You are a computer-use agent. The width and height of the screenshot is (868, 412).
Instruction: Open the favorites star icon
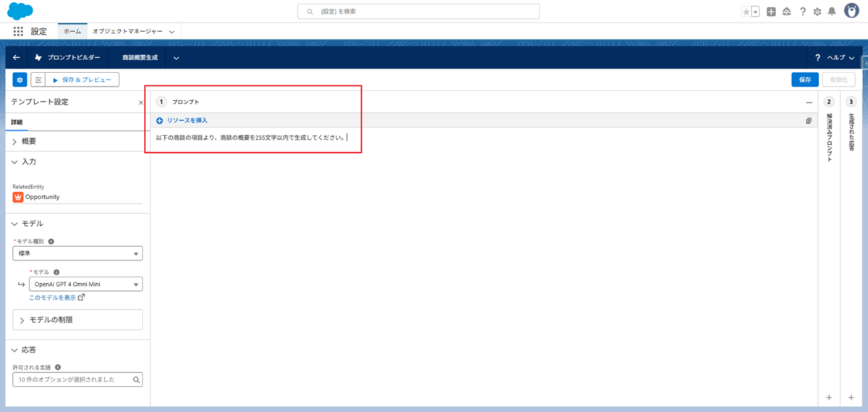tap(746, 12)
